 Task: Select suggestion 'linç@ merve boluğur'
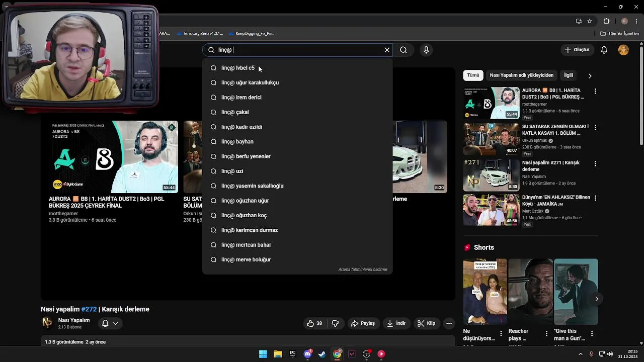pos(297,259)
